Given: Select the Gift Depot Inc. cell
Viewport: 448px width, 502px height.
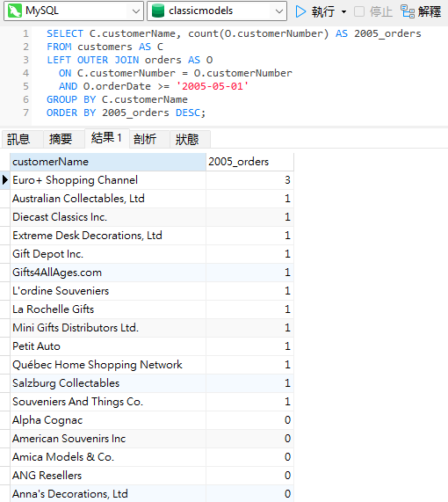Looking at the screenshot, I should (x=108, y=254).
